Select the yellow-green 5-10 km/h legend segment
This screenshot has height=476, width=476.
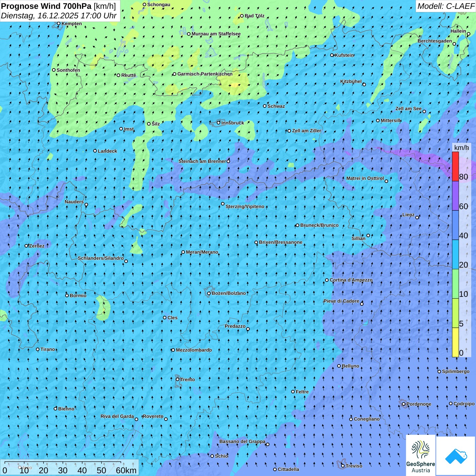point(455,313)
